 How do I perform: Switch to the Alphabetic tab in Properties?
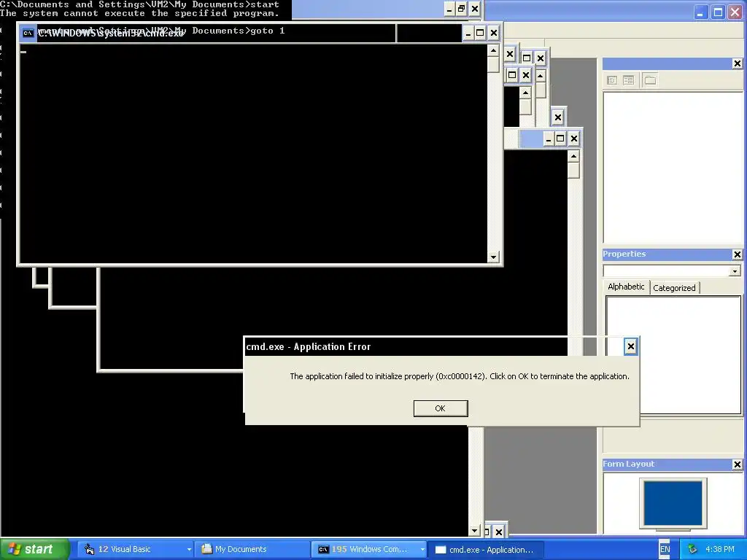(626, 287)
